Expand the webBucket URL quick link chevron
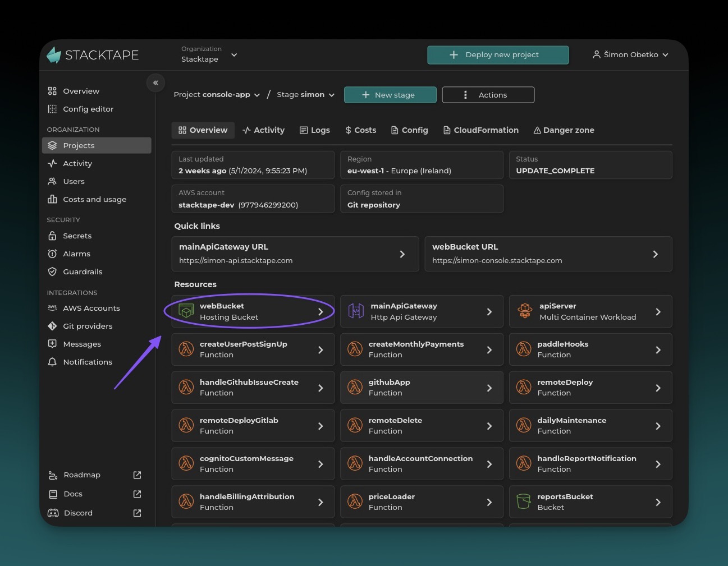Screen dimensions: 728x566 655,254
